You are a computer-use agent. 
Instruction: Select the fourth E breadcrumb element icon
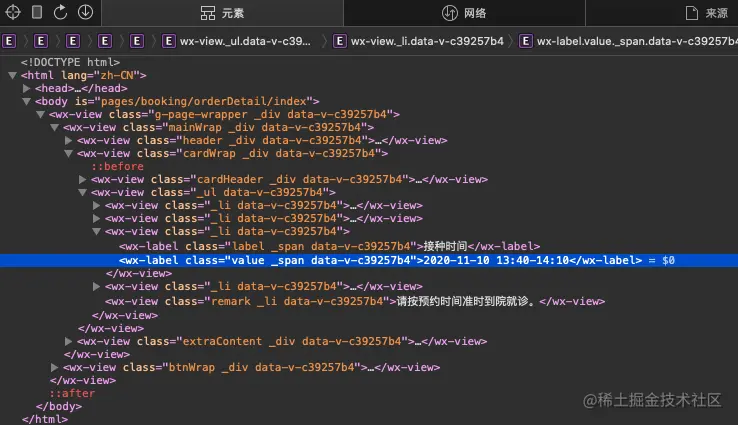coord(105,41)
